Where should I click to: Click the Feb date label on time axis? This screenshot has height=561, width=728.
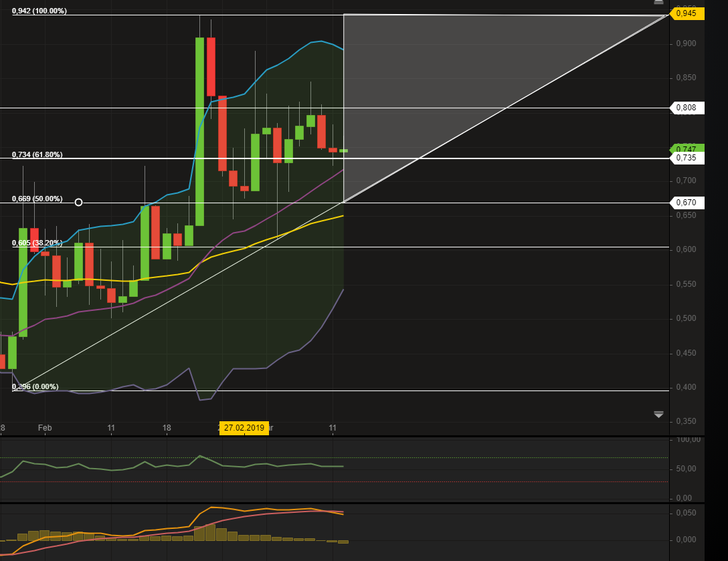point(45,428)
